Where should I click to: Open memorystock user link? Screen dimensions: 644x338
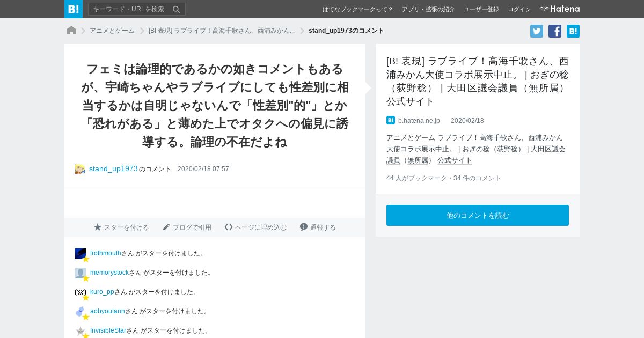[109, 273]
